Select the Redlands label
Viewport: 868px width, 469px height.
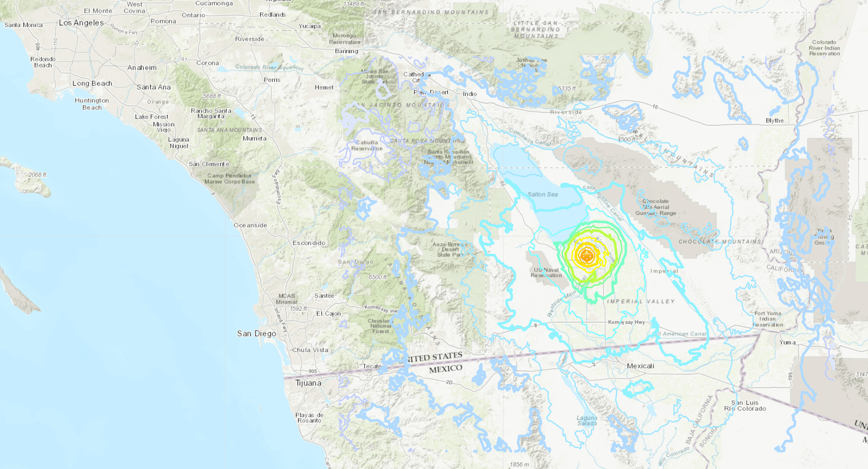point(273,15)
